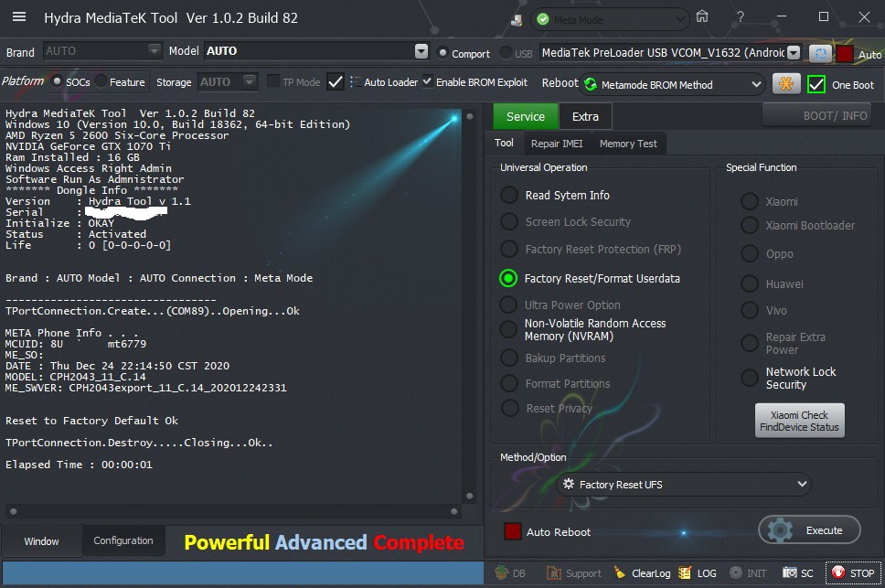Click the device icon beside Meta Mode
The image size is (885, 588).
517,20
